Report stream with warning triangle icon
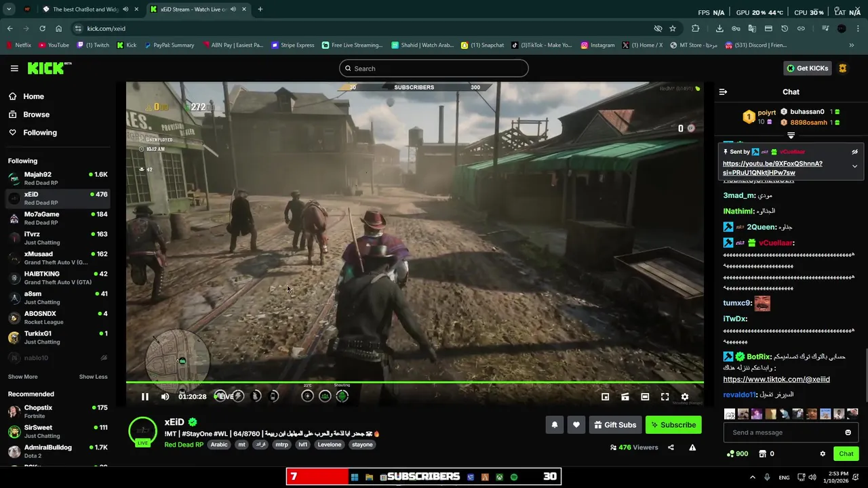 (692, 447)
